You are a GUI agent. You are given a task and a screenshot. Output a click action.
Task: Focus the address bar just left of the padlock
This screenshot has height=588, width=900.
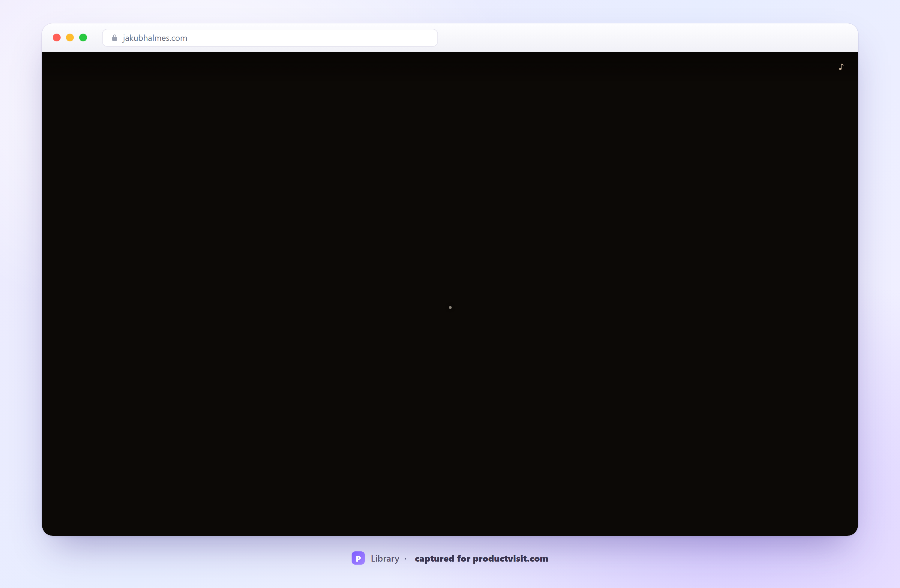(107, 38)
